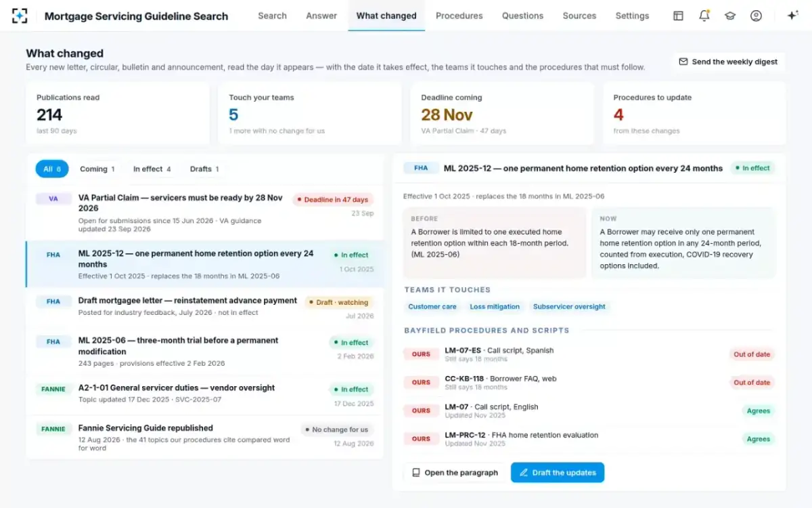The image size is (812, 508).
Task: Open the notifications bell
Action: [704, 16]
